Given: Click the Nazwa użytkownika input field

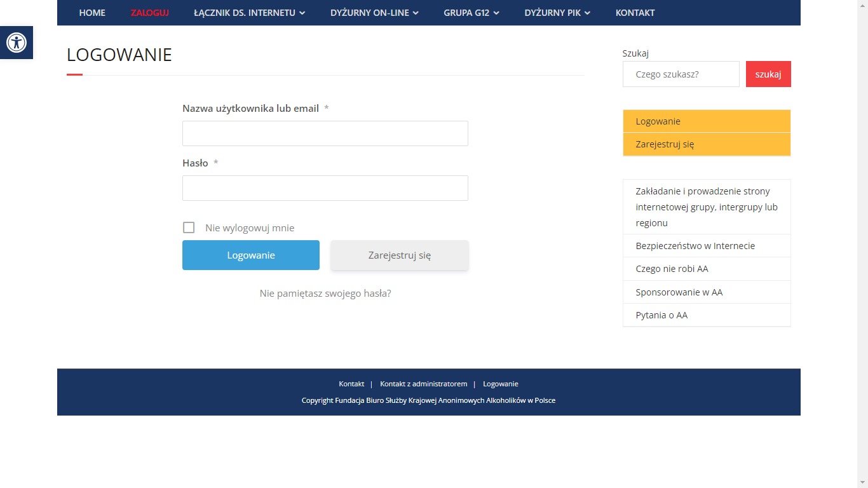Looking at the screenshot, I should coord(325,133).
